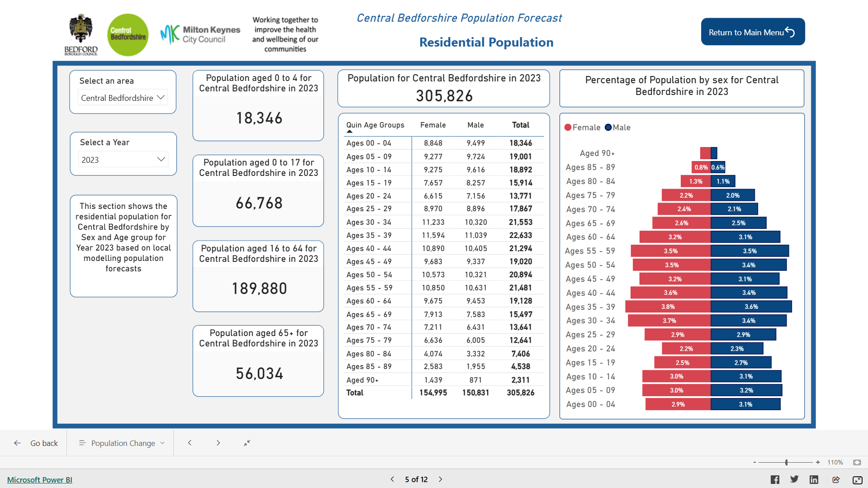Viewport: 868px width, 488px height.
Task: Go to previous report page in footer
Action: pyautogui.click(x=392, y=479)
